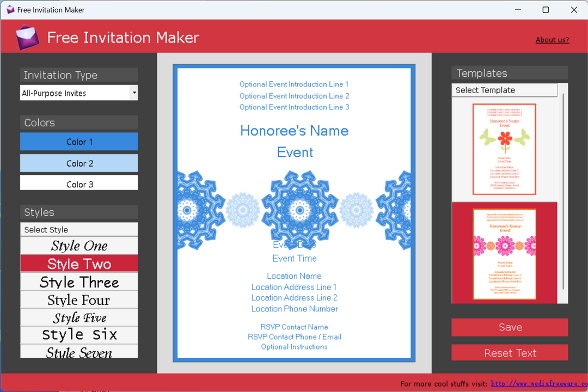This screenshot has height=392, width=588.
Task: Edit Color 3 white swatch
Action: (79, 183)
